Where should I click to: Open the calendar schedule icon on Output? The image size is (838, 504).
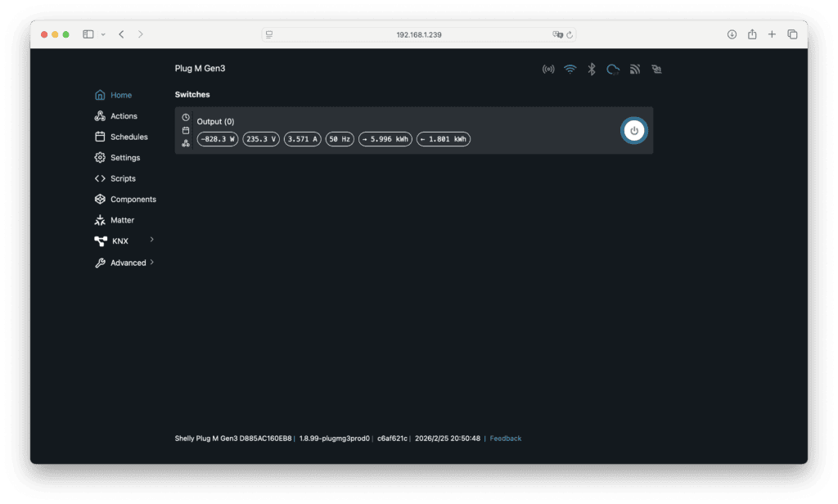click(186, 130)
